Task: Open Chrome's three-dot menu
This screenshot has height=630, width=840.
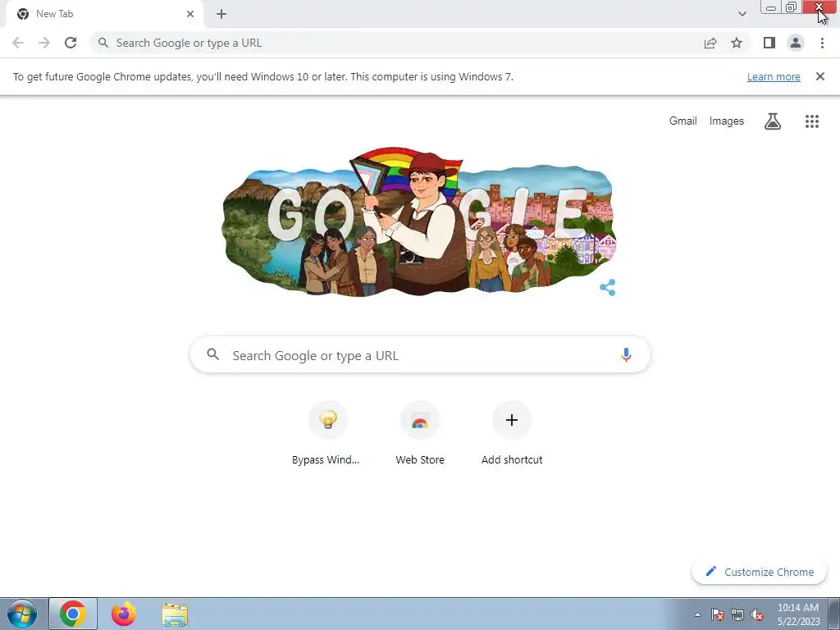Action: (822, 43)
